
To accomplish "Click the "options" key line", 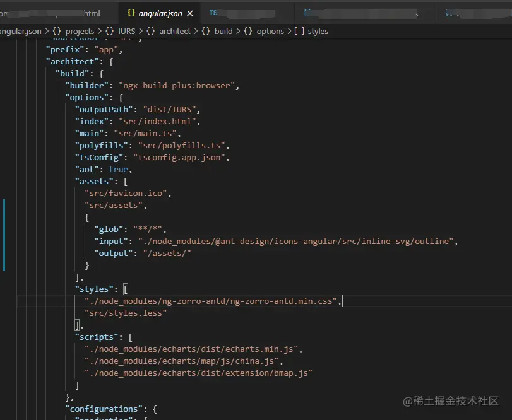I will (x=94, y=98).
